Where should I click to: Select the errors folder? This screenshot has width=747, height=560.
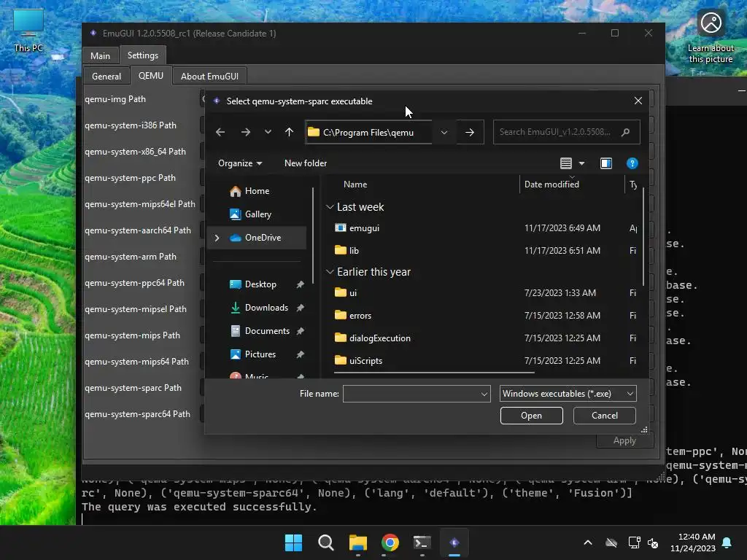coord(360,316)
